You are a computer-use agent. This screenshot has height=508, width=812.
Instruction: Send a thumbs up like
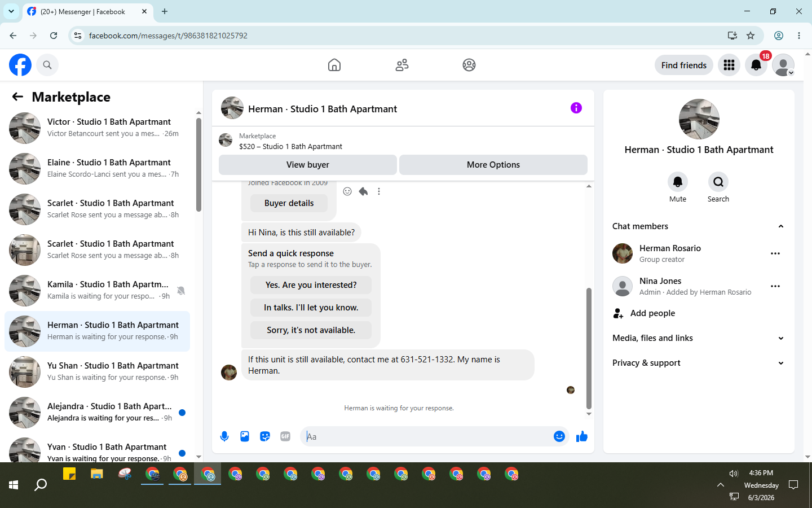582,436
